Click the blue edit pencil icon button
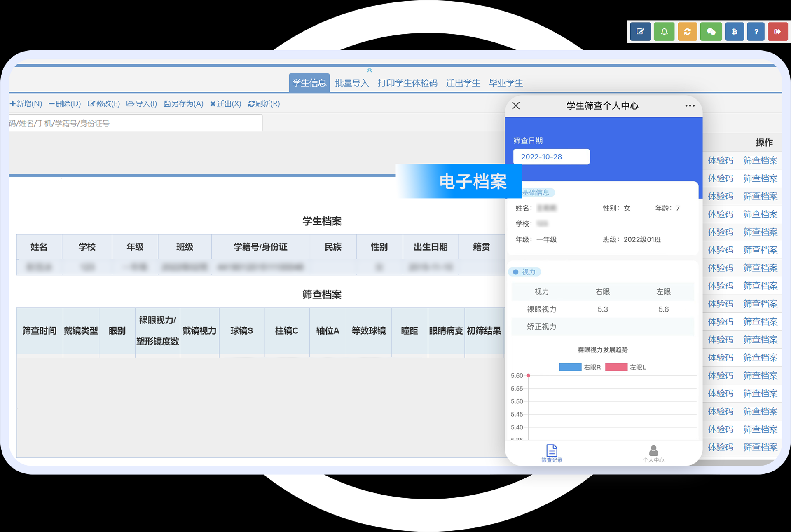The image size is (791, 532). (640, 32)
